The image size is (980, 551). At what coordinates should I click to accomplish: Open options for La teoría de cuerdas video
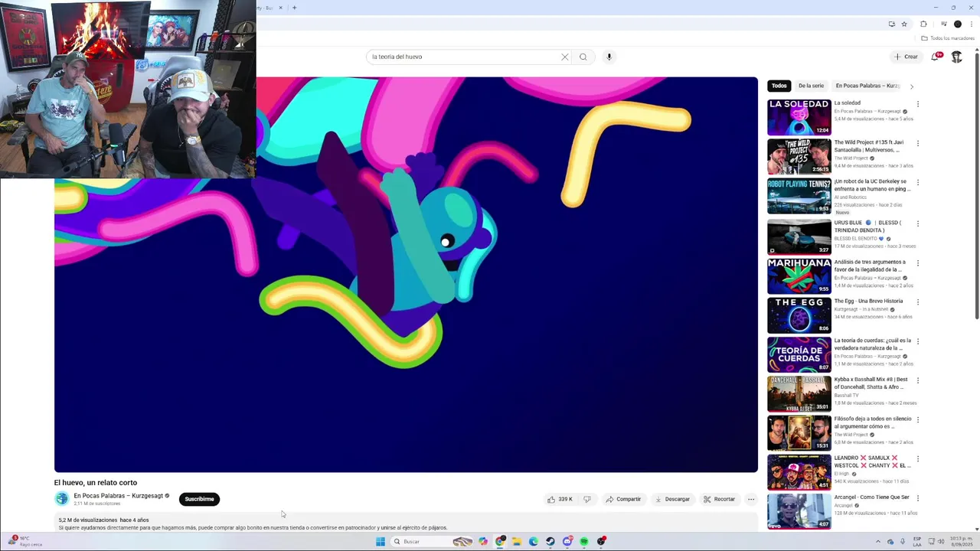point(917,341)
